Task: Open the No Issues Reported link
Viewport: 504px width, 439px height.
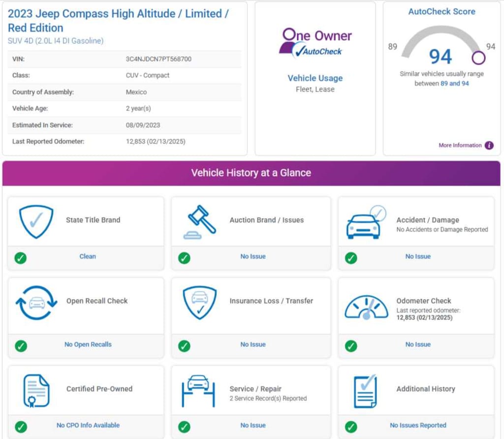Action: 418,425
